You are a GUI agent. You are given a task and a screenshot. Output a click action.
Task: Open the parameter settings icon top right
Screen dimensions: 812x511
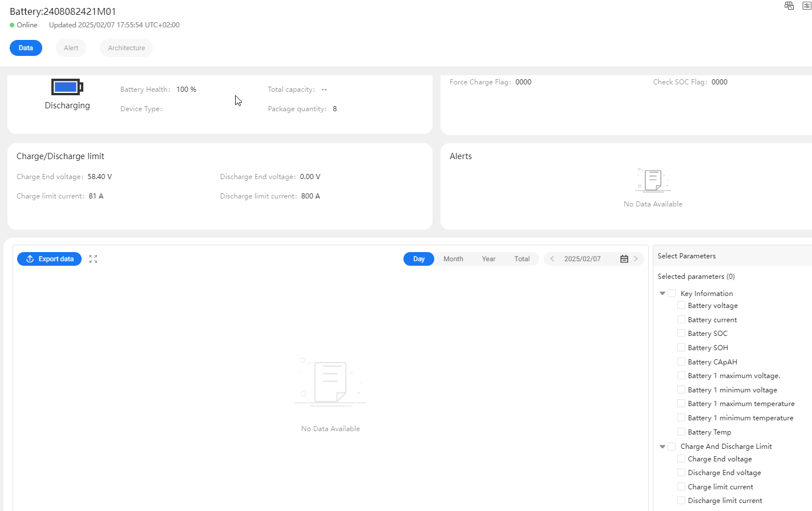tap(806, 6)
